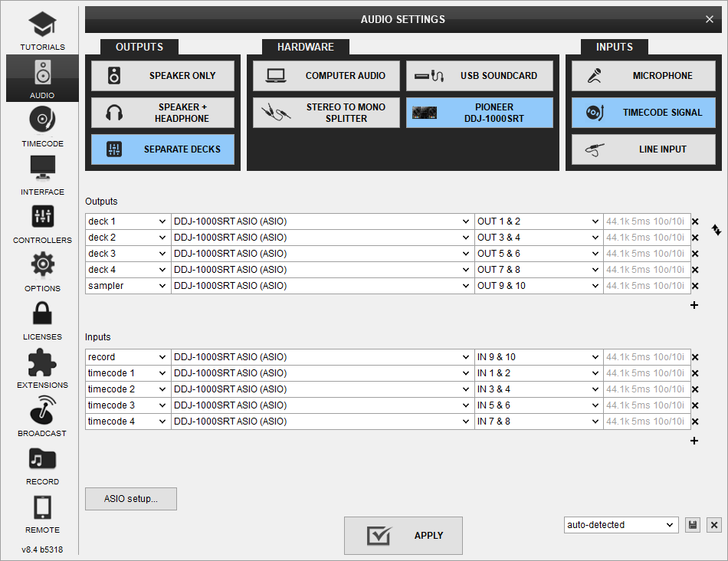Open the auto-detected configuration dropdown
Viewport: 728px width, 561px height.
621,525
